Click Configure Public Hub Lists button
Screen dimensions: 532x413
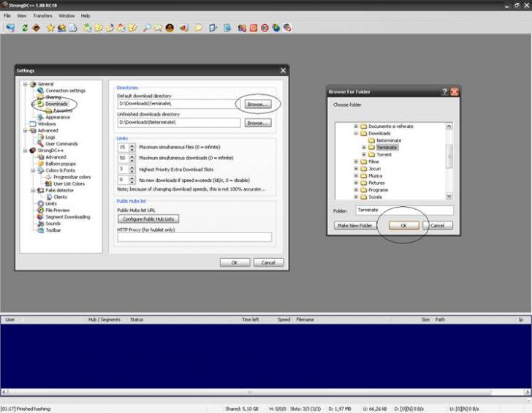[x=148, y=219]
